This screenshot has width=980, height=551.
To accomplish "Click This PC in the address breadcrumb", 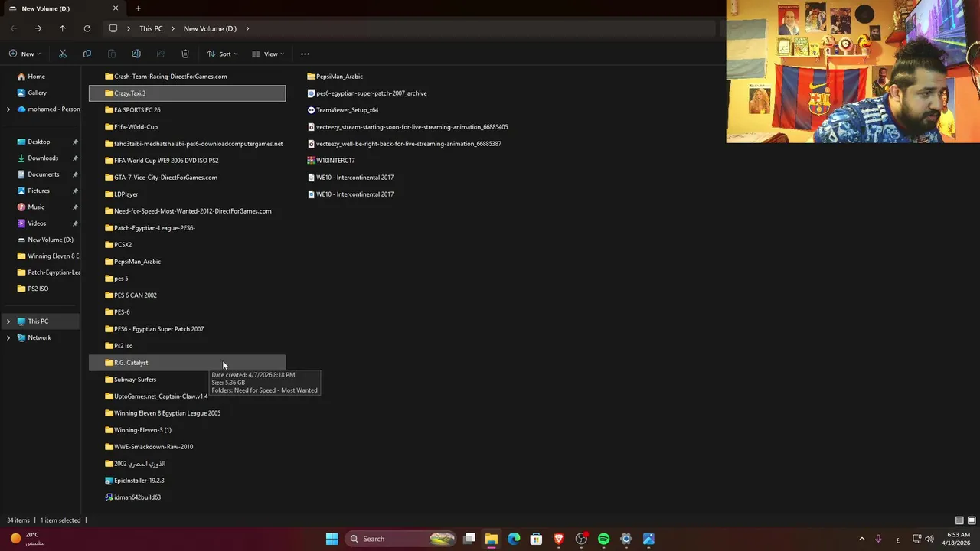I will click(151, 28).
